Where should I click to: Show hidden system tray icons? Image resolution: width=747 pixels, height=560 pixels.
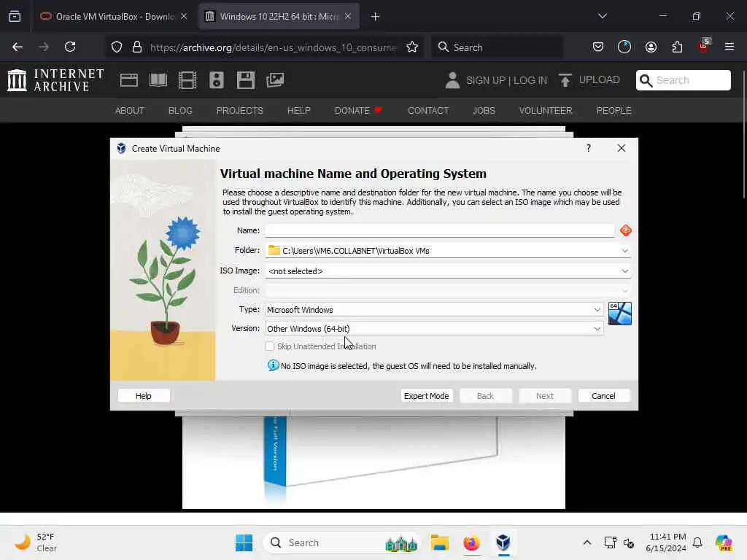pos(587,542)
